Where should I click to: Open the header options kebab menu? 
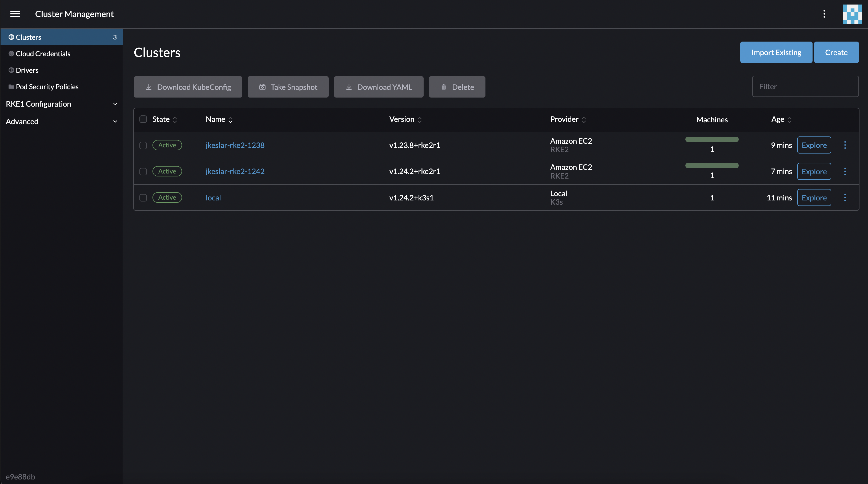coord(824,14)
